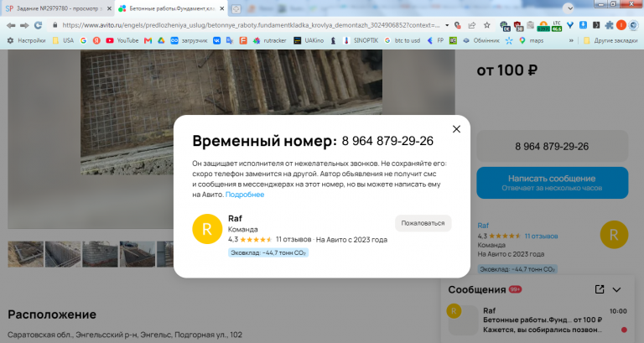The height and width of the screenshot is (343, 644).
Task: Share this page via share icon
Action: 472,25
